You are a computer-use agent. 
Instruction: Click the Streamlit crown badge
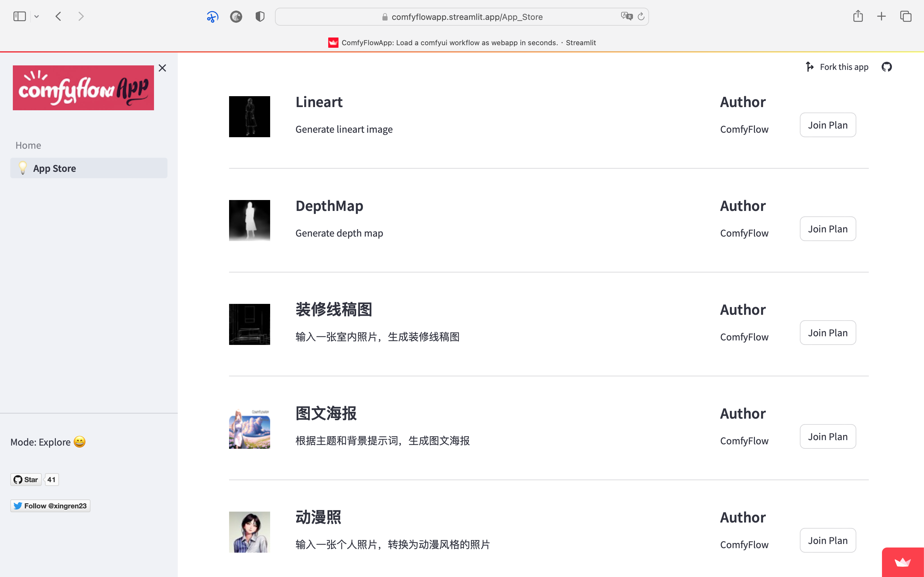(x=903, y=562)
